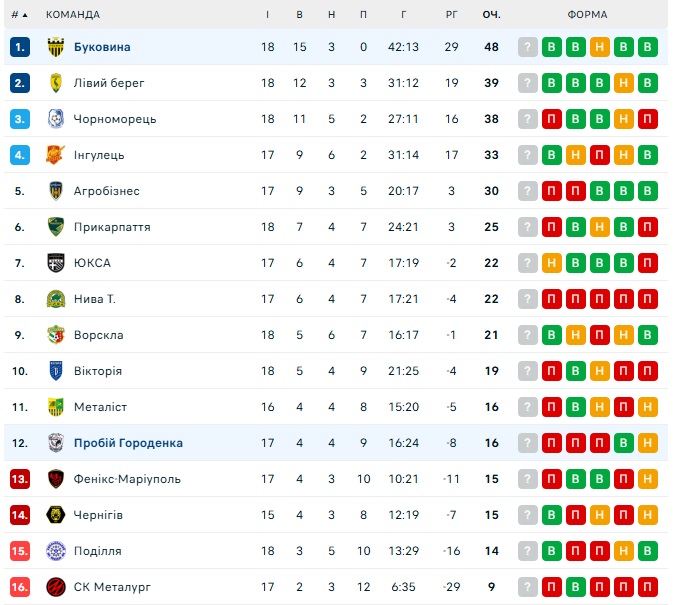Open the Пробій Городенка team link
Image resolution: width=678 pixels, height=605 pixels.
[128, 443]
